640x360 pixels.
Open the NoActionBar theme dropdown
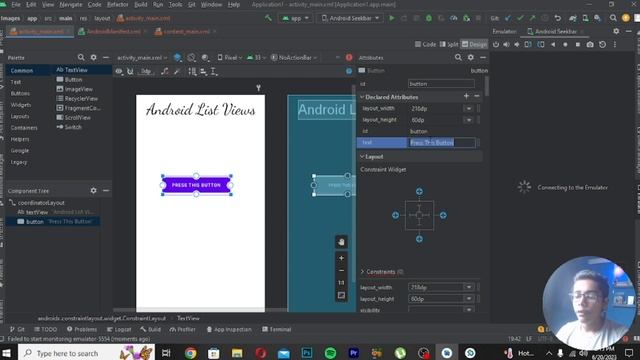coord(293,58)
